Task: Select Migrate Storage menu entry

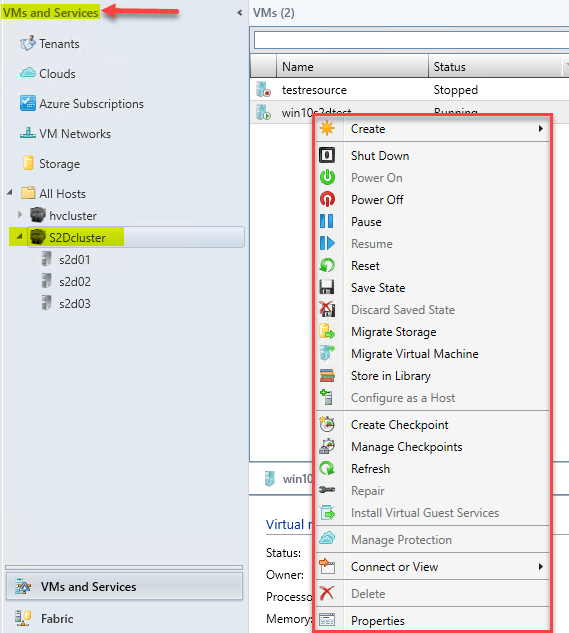Action: point(432,332)
